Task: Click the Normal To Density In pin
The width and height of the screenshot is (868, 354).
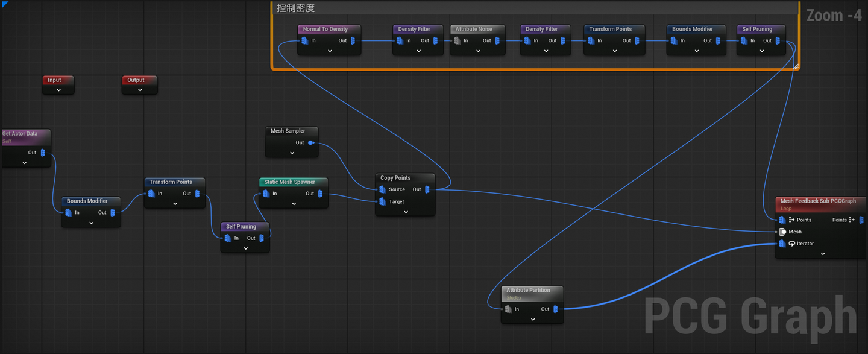Action: (x=304, y=41)
